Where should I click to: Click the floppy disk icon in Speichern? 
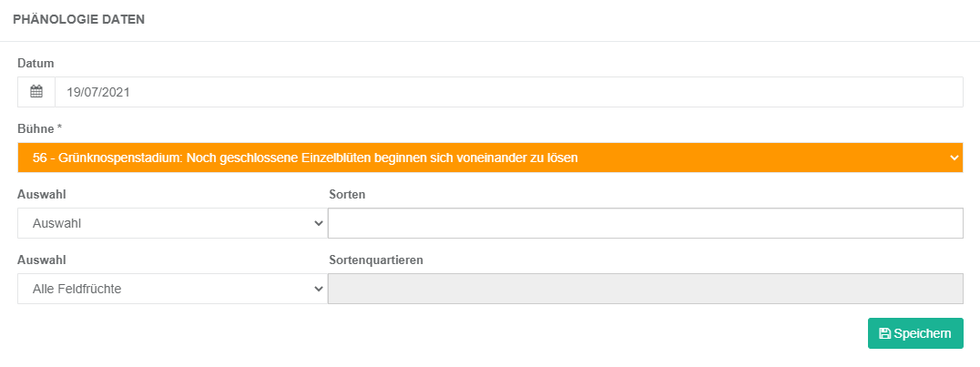884,333
